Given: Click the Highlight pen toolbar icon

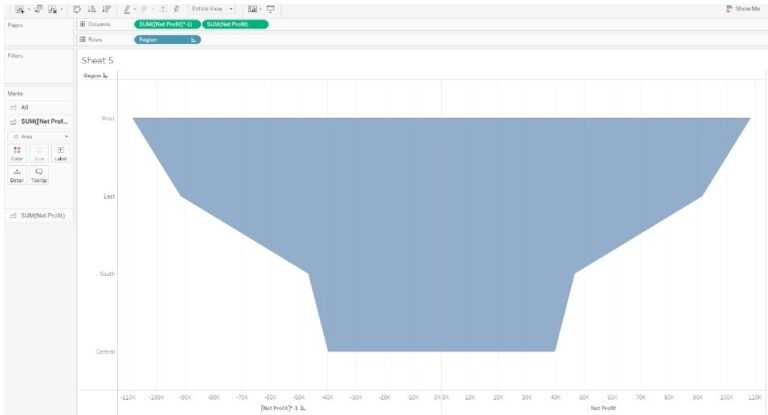Looking at the screenshot, I should point(127,9).
